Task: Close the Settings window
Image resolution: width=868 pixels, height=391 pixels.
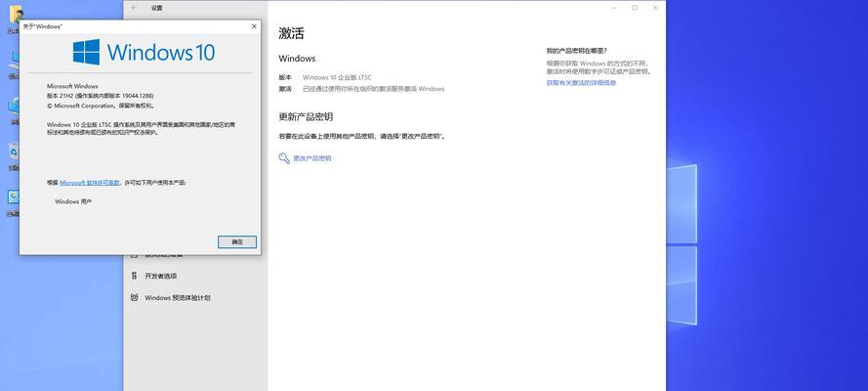Action: pos(655,8)
